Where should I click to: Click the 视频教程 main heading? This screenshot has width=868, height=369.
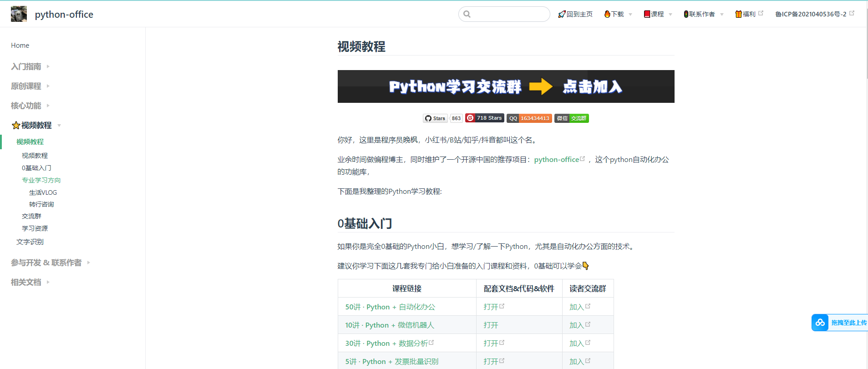pyautogui.click(x=361, y=46)
